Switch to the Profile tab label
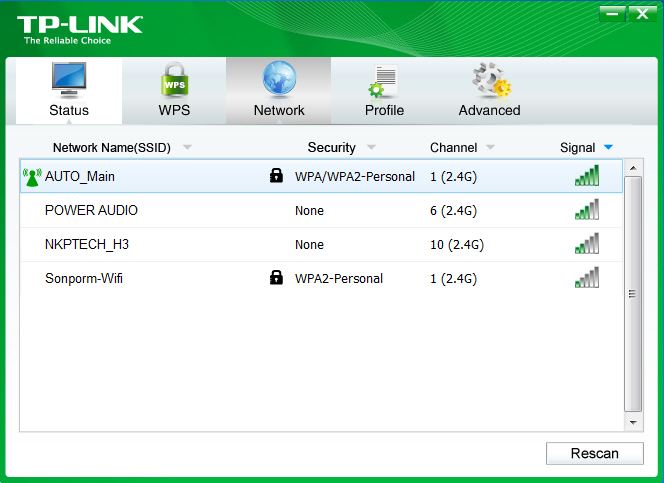 (384, 110)
